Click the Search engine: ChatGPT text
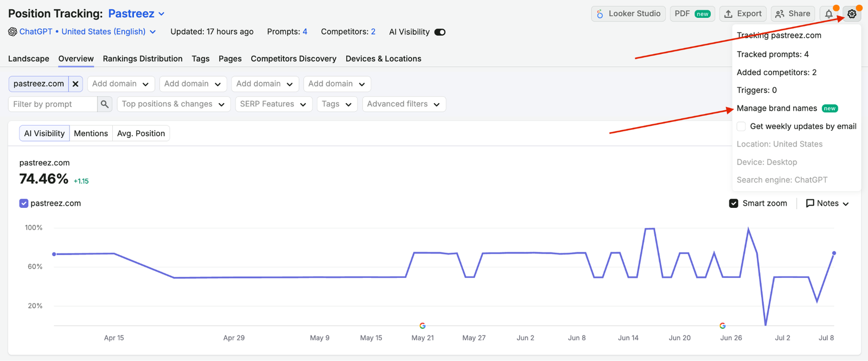The image size is (868, 361). point(782,180)
